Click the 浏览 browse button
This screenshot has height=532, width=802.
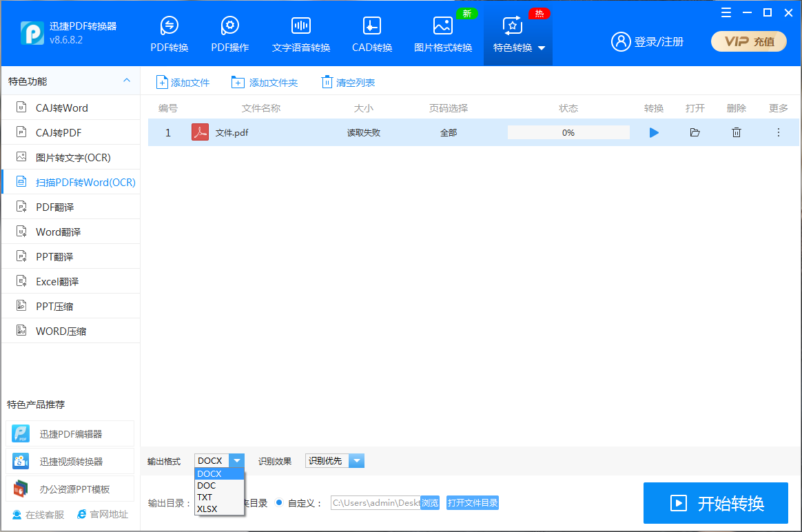click(430, 503)
